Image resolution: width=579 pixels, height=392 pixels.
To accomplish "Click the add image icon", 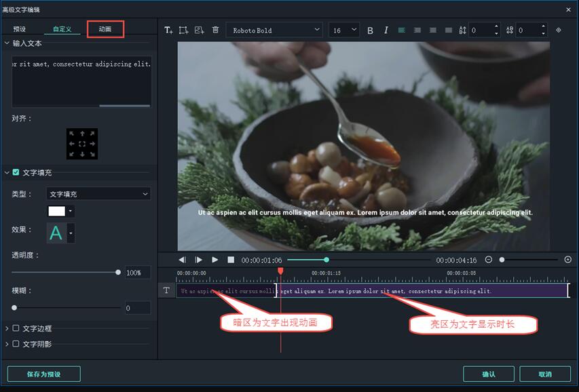I will pos(199,31).
